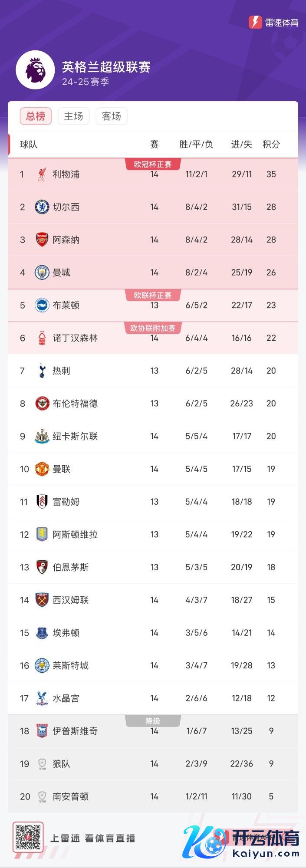306x868 pixels.
Task: Click the Crystal Palace (水晶宫) crest
Action: tap(42, 698)
